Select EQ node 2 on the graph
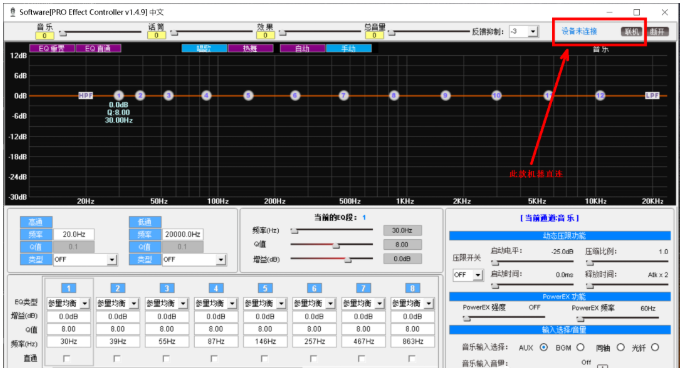 tap(140, 95)
